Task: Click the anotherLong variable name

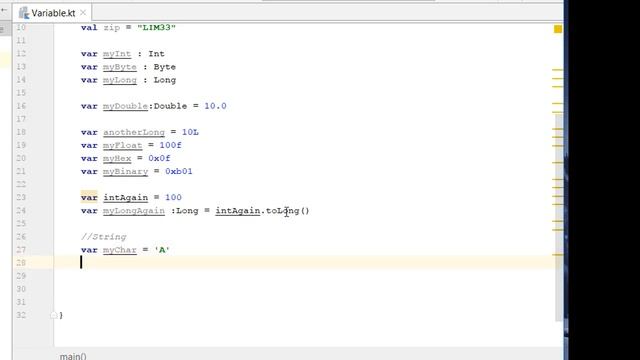Action: click(x=134, y=132)
